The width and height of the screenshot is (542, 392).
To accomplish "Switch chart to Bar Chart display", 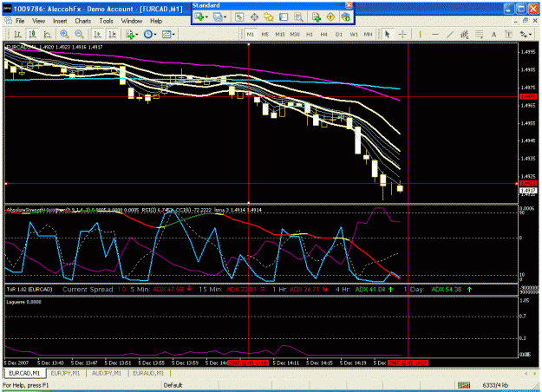I will click(17, 34).
